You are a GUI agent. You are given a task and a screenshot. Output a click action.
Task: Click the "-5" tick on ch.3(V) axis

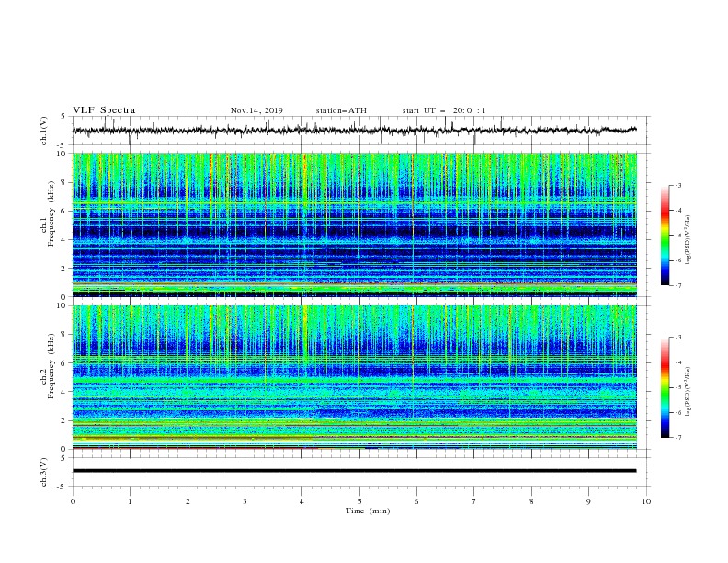tap(63, 487)
